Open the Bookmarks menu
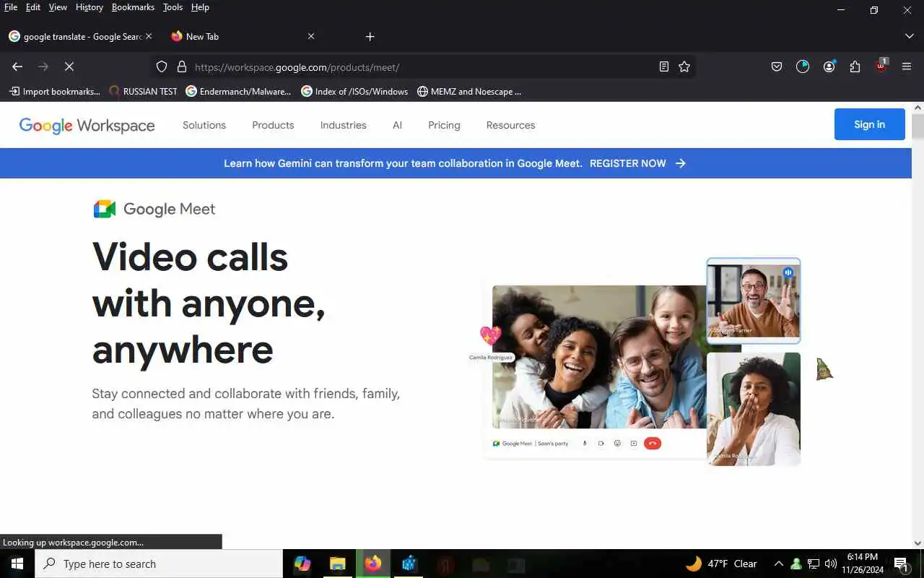The height and width of the screenshot is (578, 924). click(x=133, y=7)
